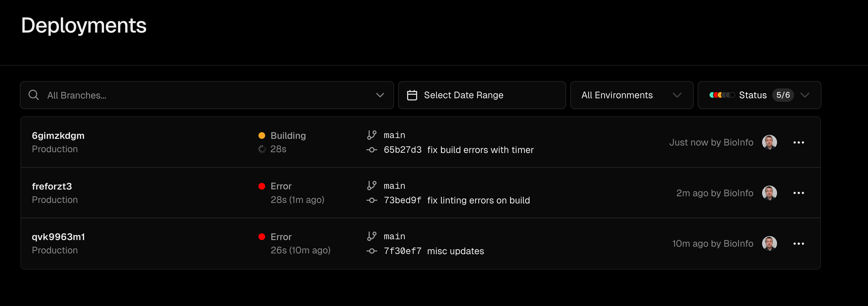868x306 pixels.
Task: Click the commit message fix linting errors on build
Action: (479, 200)
